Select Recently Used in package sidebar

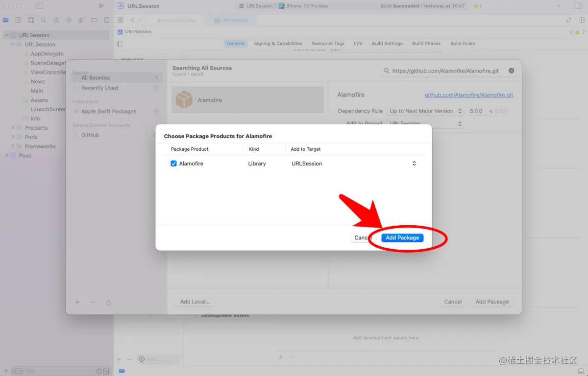coord(116,88)
